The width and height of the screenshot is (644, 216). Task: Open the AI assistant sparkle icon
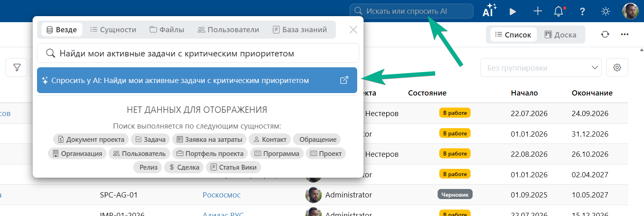click(x=490, y=11)
